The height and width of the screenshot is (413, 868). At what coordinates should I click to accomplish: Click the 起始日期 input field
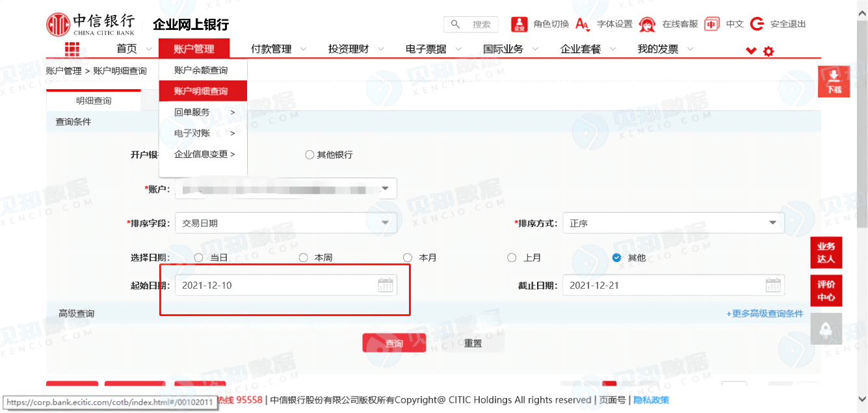point(285,286)
